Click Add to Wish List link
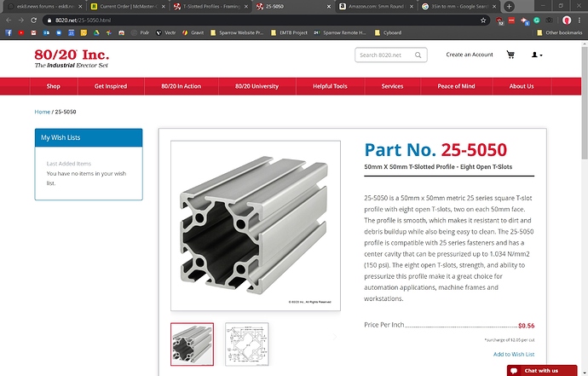This screenshot has width=588, height=376. pos(514,354)
